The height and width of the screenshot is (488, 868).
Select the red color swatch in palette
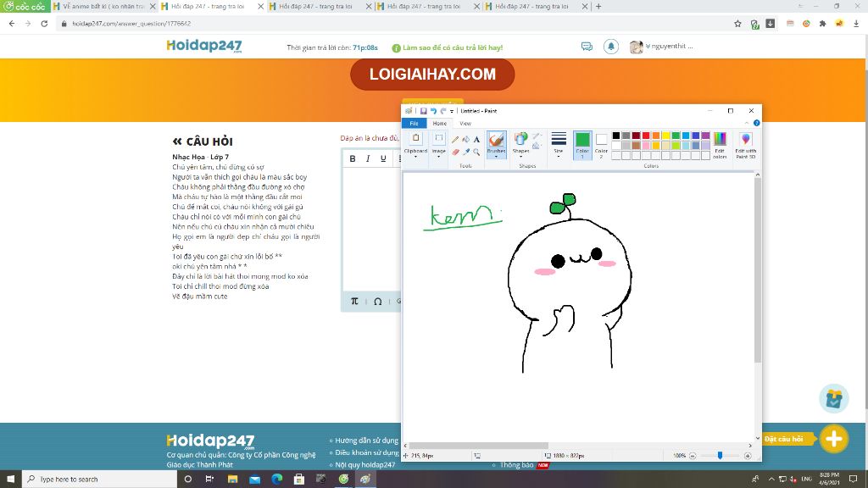pos(646,136)
